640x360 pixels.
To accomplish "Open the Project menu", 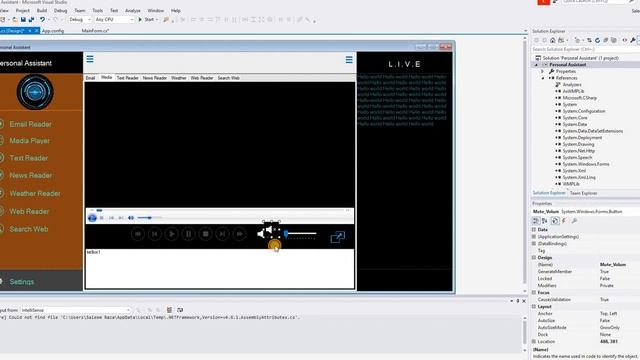I will pyautogui.click(x=22, y=11).
